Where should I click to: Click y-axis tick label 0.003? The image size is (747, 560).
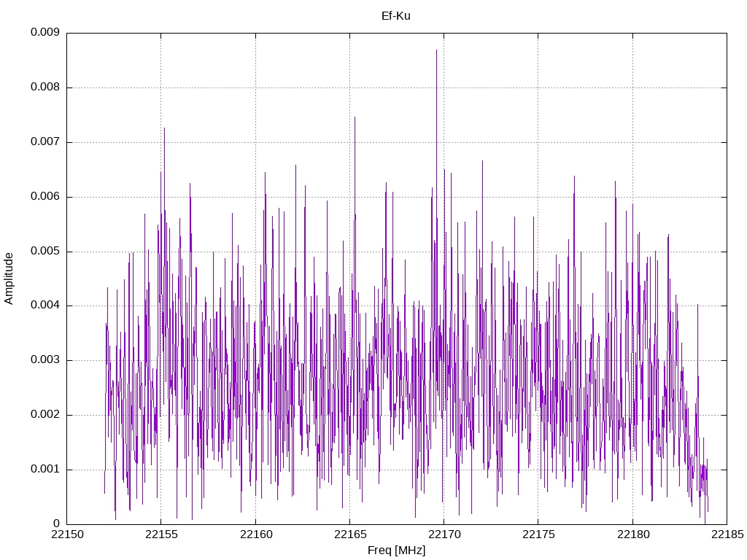pos(45,360)
